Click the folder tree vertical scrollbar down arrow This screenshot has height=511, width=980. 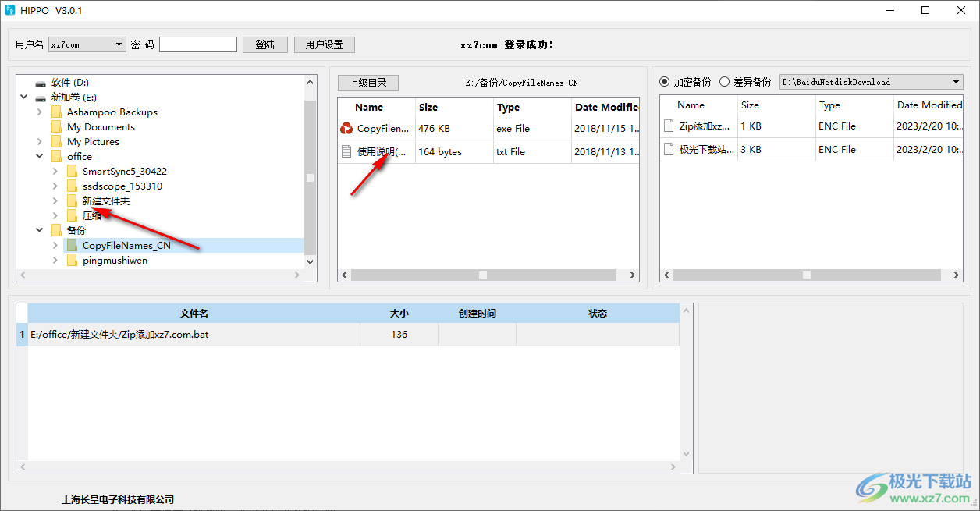click(311, 262)
